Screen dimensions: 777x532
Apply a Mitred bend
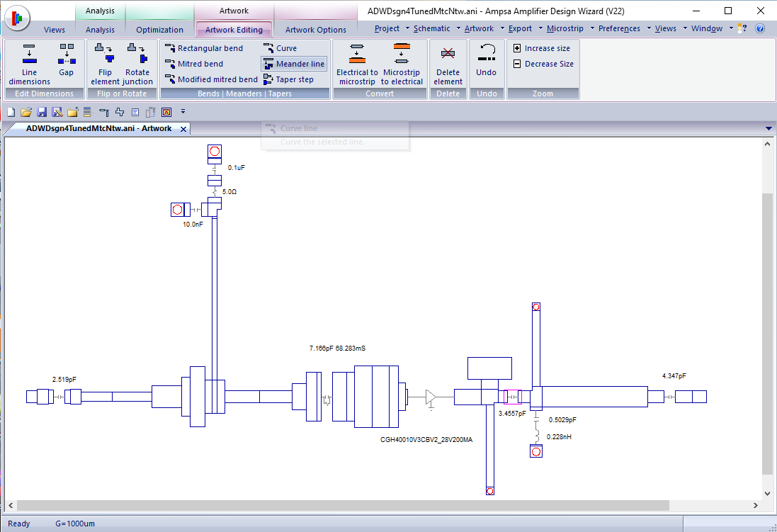pyautogui.click(x=194, y=64)
